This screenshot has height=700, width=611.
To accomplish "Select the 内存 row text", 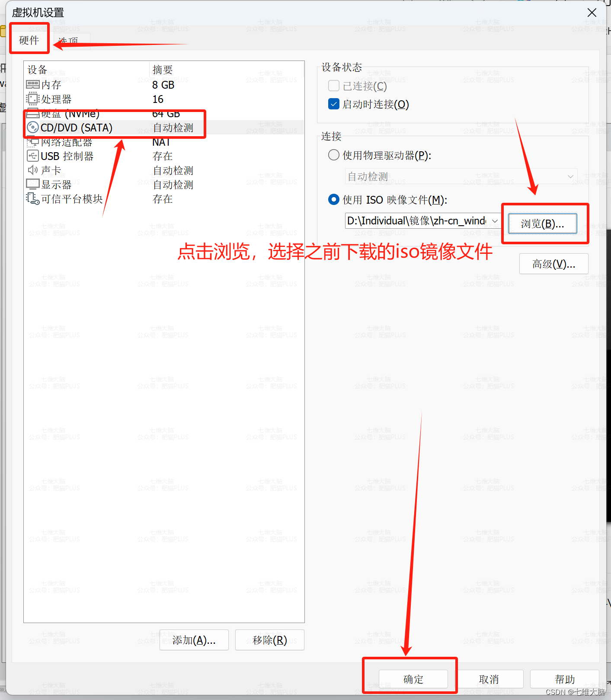I will click(x=51, y=85).
